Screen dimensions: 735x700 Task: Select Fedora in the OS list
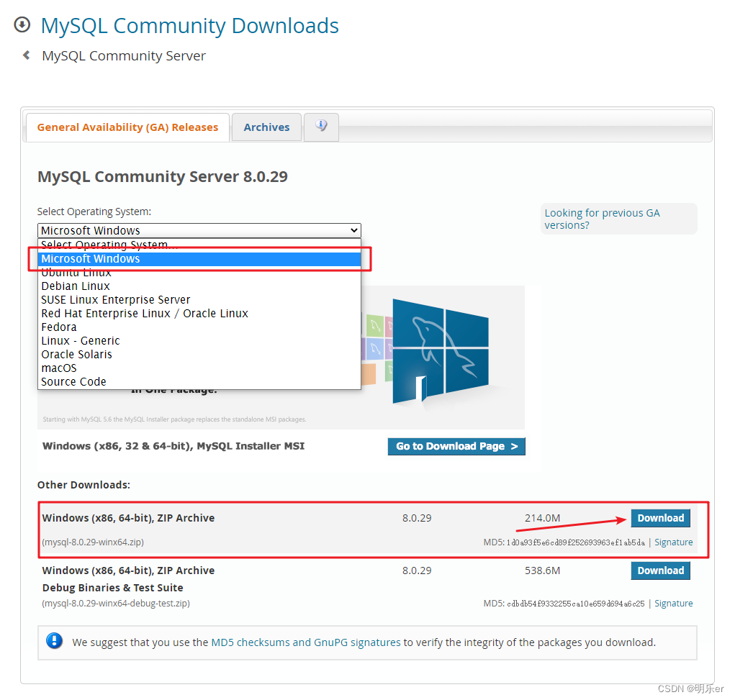coord(199,327)
